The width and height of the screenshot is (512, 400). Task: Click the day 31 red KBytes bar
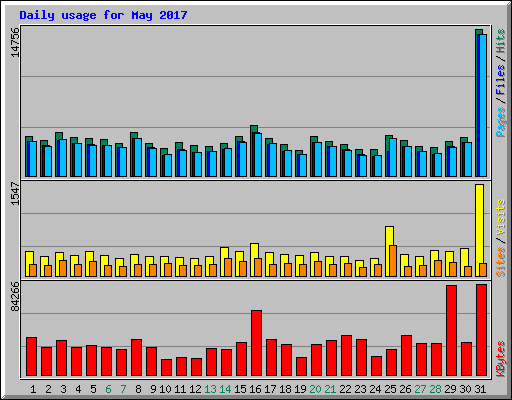click(481, 330)
